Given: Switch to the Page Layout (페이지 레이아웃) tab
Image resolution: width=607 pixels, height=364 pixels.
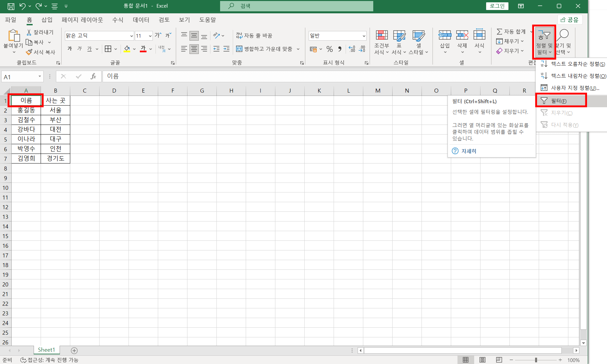Looking at the screenshot, I should point(82,20).
